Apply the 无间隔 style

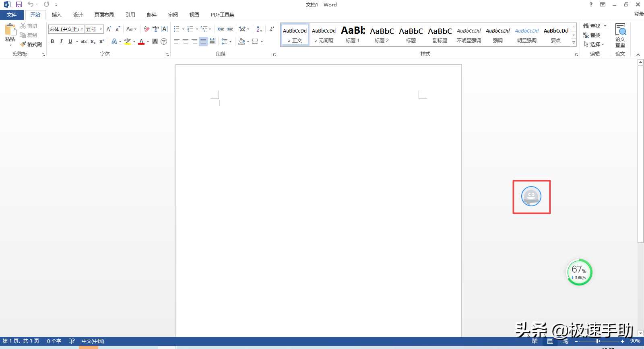324,34
